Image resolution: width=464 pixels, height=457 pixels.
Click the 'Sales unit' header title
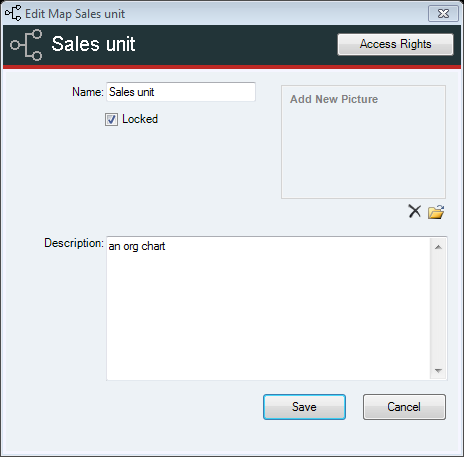[93, 44]
